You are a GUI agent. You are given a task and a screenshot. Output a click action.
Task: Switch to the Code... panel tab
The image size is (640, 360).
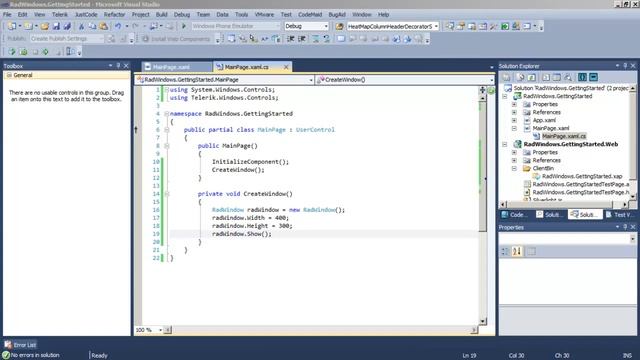pos(514,215)
